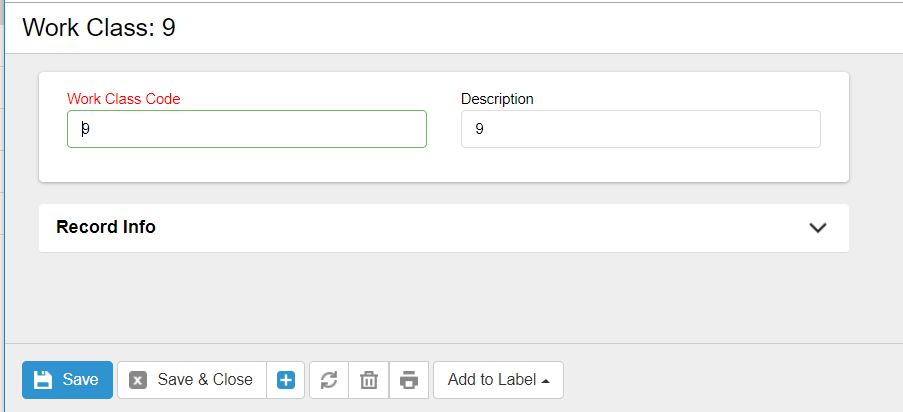This screenshot has width=903, height=412.
Task: Click the Work Class: 9 page title
Action: click(99, 27)
